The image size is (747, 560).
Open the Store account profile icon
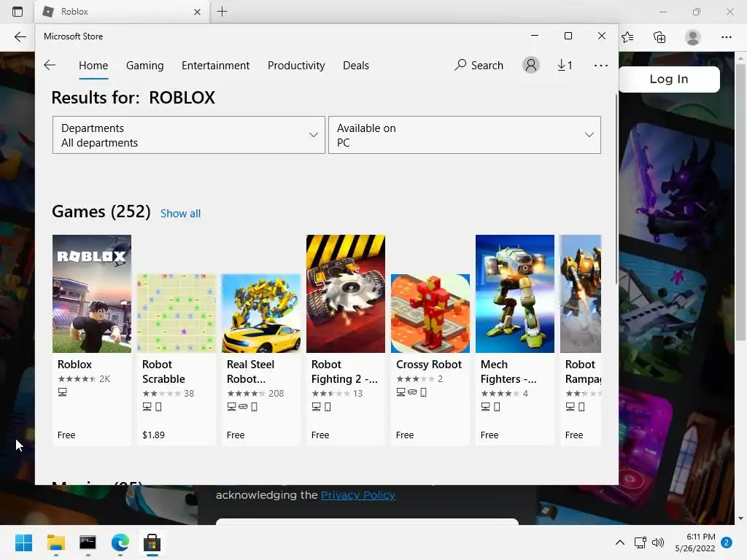tap(531, 65)
